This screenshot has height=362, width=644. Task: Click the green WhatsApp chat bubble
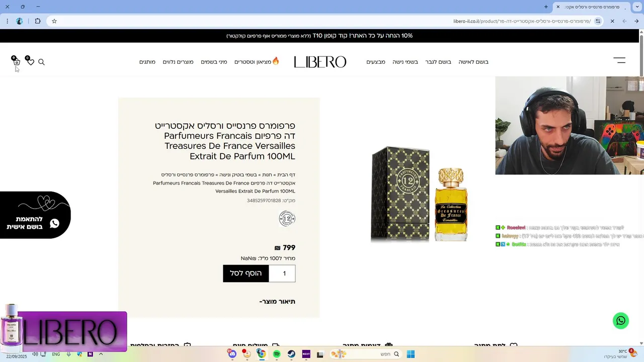coord(621,321)
